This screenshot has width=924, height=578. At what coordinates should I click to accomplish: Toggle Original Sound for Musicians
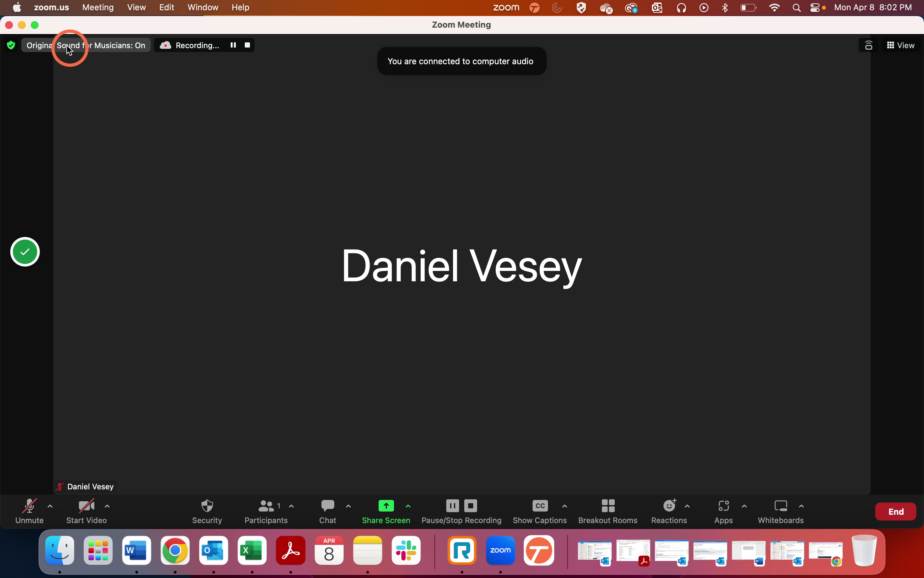click(86, 46)
